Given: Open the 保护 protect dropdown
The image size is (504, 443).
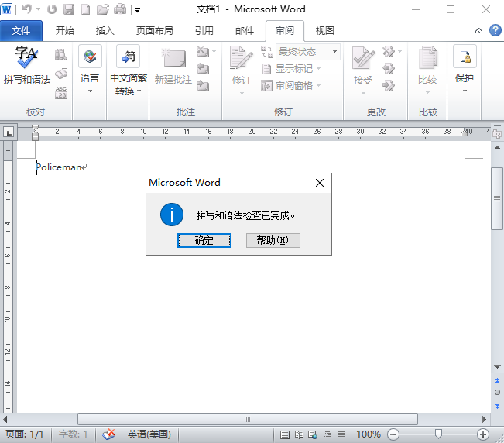Looking at the screenshot, I should [465, 77].
